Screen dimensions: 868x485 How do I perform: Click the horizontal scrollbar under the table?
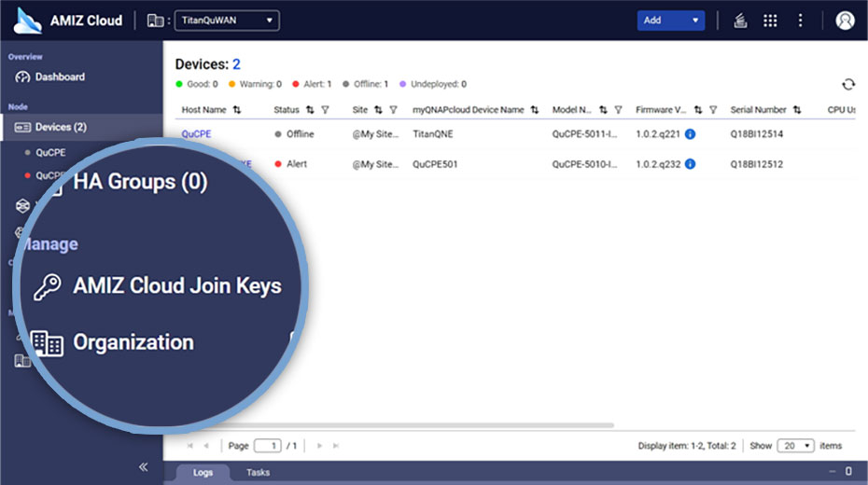420,425
